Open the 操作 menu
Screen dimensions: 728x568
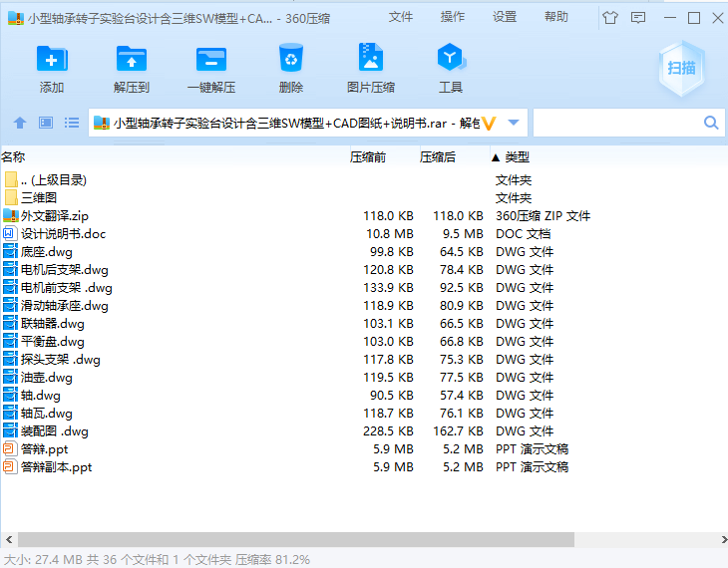[452, 17]
